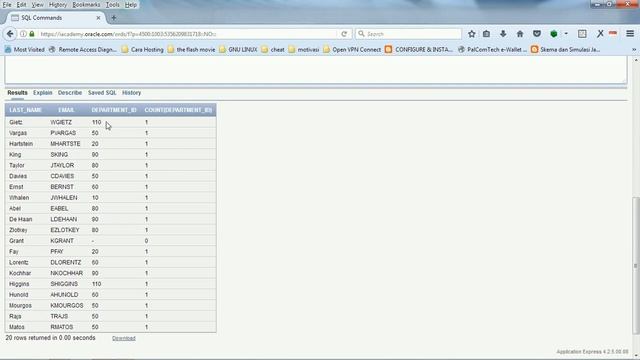The image size is (640, 360).
Task: Expand the green extension dropdown arrow
Action: click(x=566, y=34)
